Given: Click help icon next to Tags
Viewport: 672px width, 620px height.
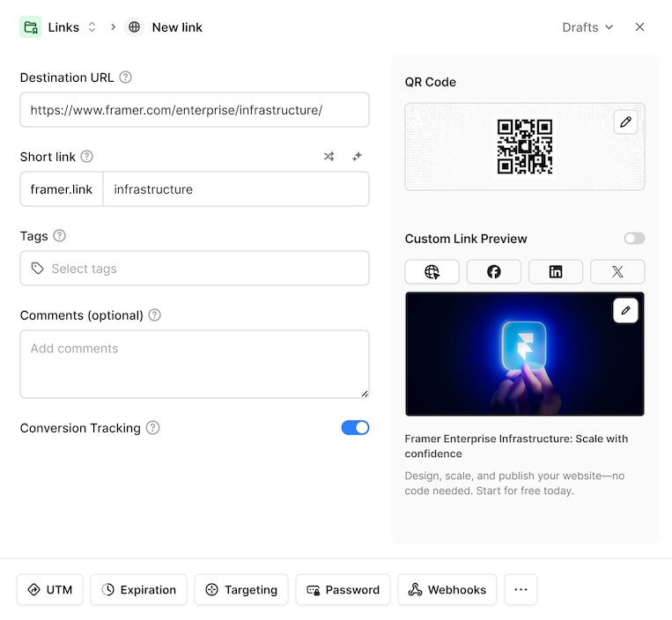Looking at the screenshot, I should (x=60, y=236).
